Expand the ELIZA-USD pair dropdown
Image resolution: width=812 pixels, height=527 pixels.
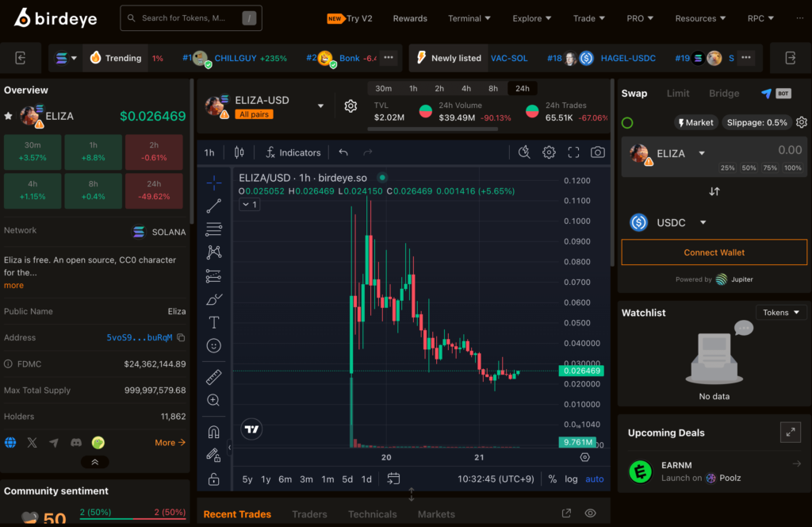pos(320,106)
